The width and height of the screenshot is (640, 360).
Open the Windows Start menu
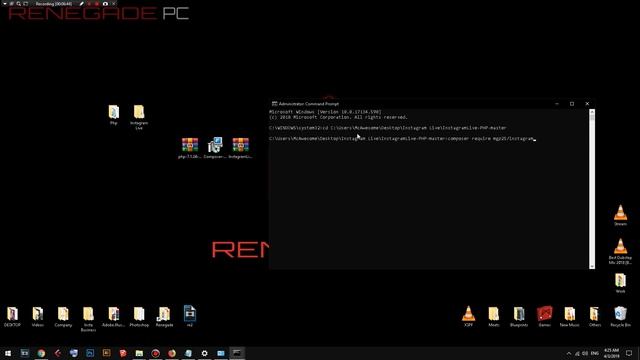(x=8, y=353)
